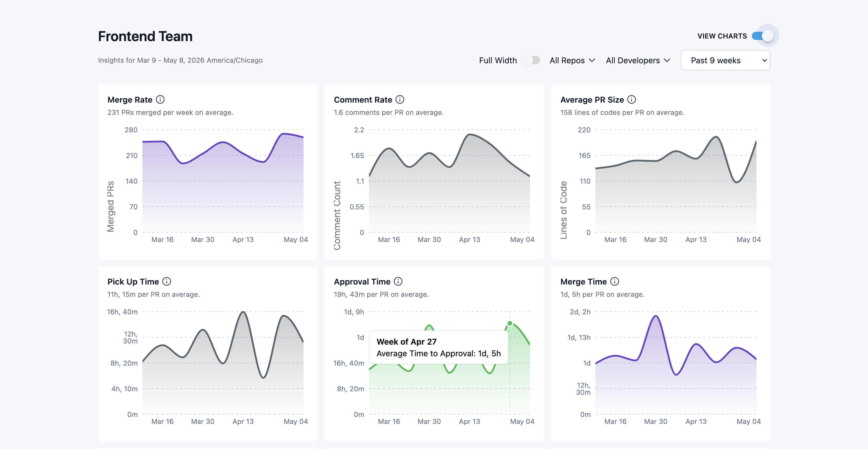Click '1.6 comments per PR on average.'
This screenshot has height=449, width=868.
[389, 113]
